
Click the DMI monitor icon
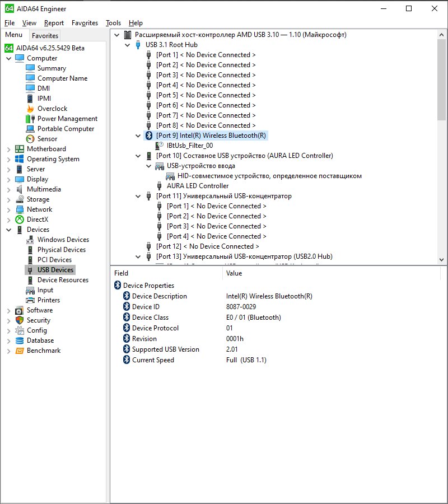click(x=30, y=88)
